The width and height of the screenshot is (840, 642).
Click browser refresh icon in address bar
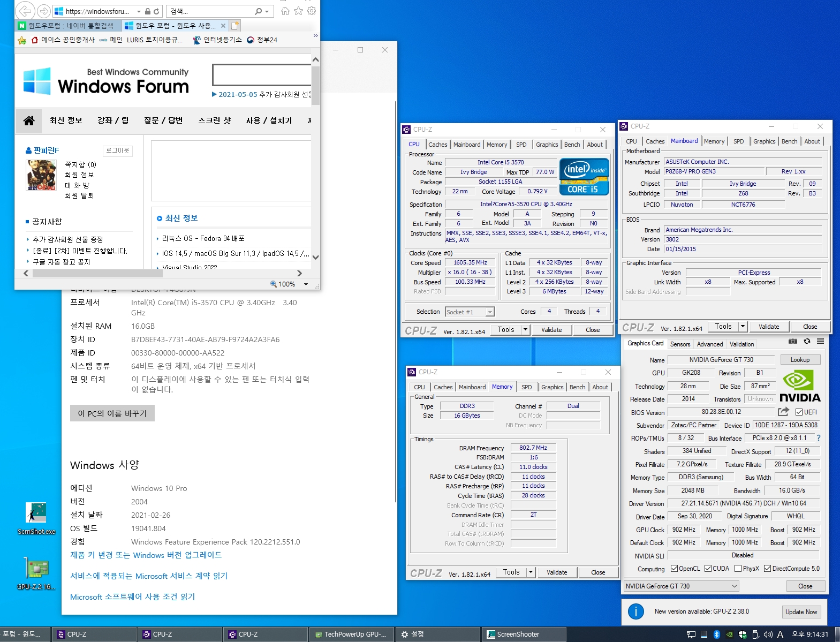(156, 11)
